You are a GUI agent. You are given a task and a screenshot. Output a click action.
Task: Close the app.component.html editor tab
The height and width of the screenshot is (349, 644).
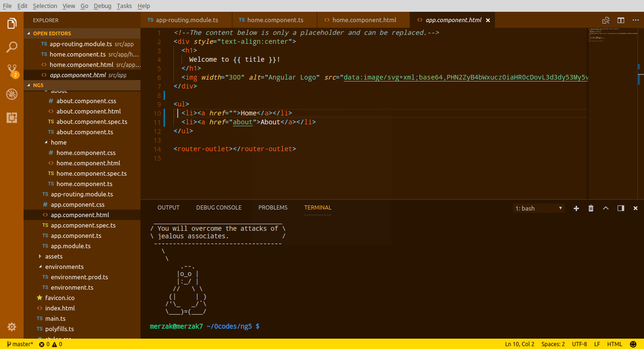(488, 20)
